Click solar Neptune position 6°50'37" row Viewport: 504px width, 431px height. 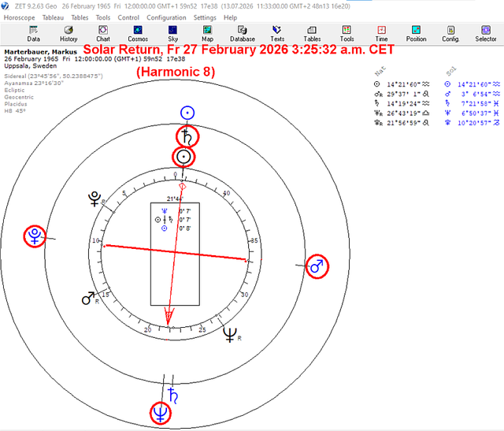(x=472, y=113)
